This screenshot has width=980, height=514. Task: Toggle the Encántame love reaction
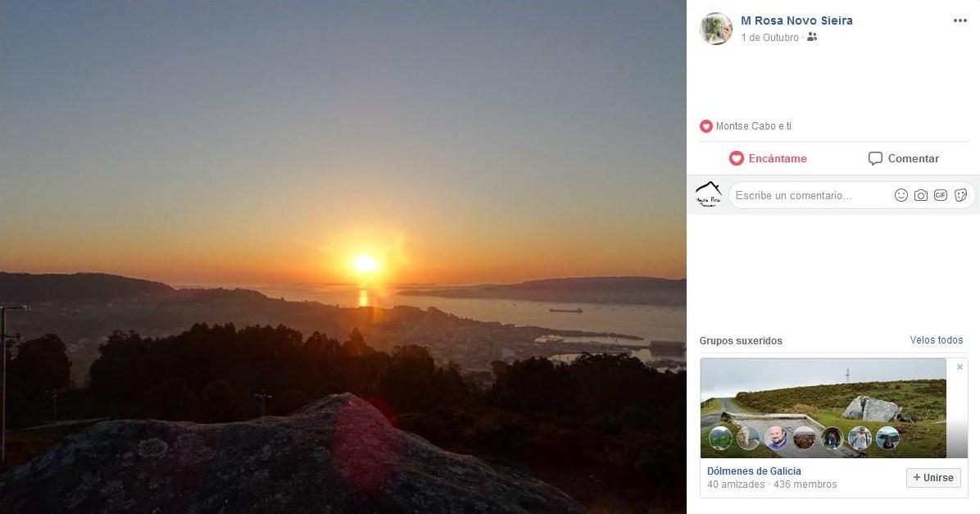pyautogui.click(x=768, y=158)
